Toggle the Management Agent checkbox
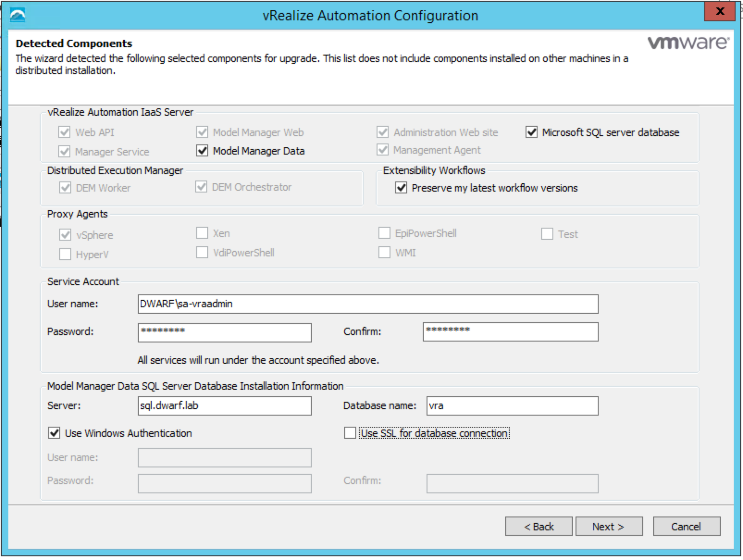The width and height of the screenshot is (743, 560). point(383,150)
